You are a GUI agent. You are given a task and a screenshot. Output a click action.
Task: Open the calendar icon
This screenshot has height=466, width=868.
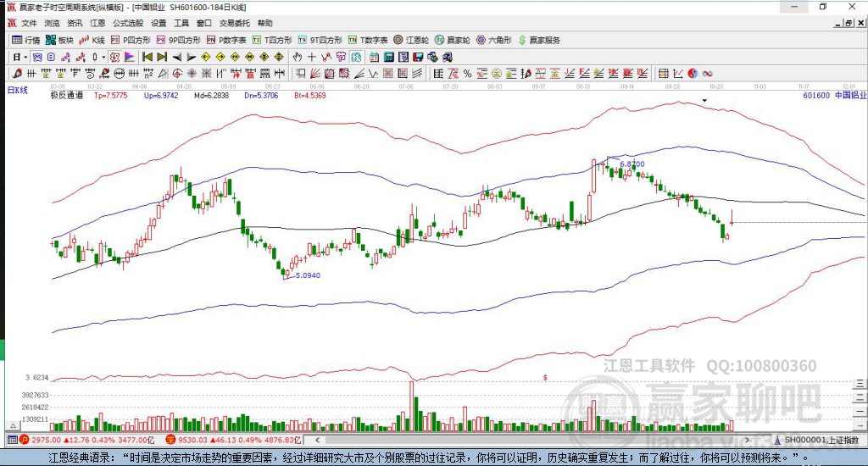[374, 57]
